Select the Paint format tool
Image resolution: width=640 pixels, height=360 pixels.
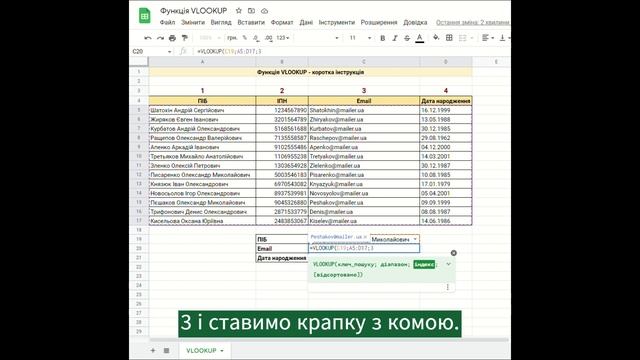tap(185, 38)
